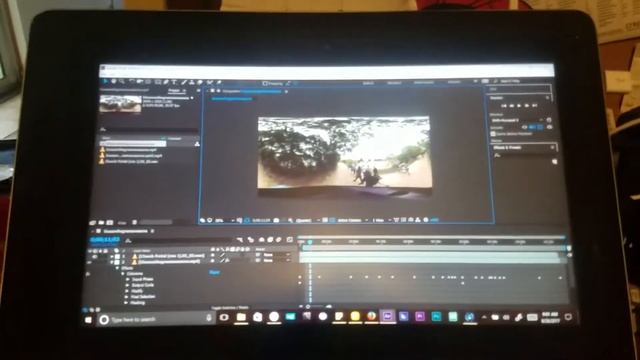Viewport: 640px width, 360px height.
Task: Open the 1 View layout dropdown
Action: coord(381,220)
